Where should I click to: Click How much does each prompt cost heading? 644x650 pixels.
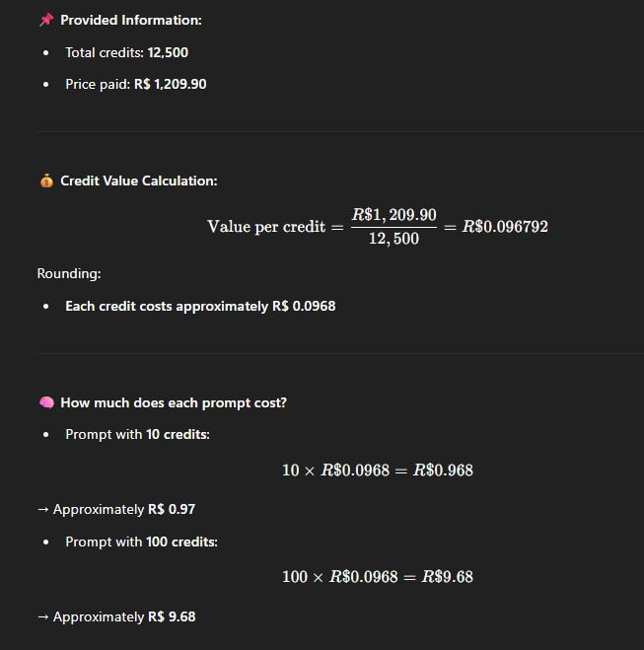pos(174,402)
